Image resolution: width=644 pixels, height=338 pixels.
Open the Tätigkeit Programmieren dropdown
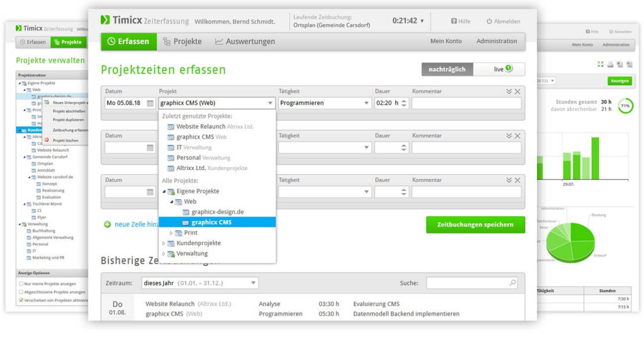[366, 103]
